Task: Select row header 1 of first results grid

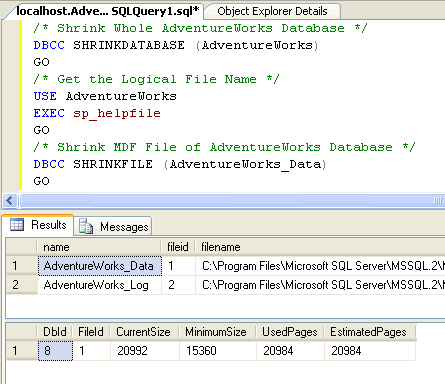Action: click(x=22, y=266)
